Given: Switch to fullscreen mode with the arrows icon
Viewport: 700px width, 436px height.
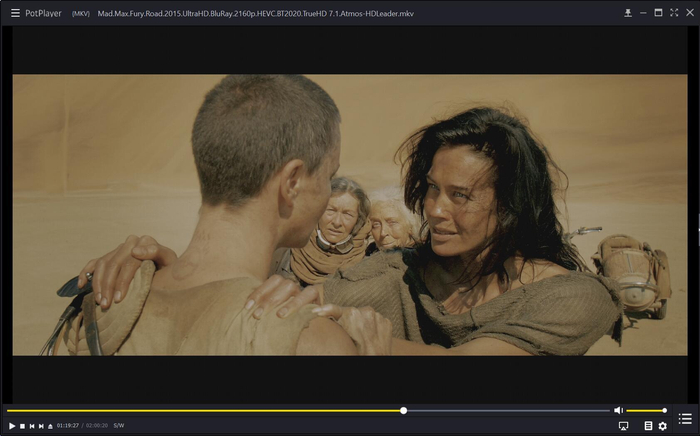Looking at the screenshot, I should click(x=674, y=12).
